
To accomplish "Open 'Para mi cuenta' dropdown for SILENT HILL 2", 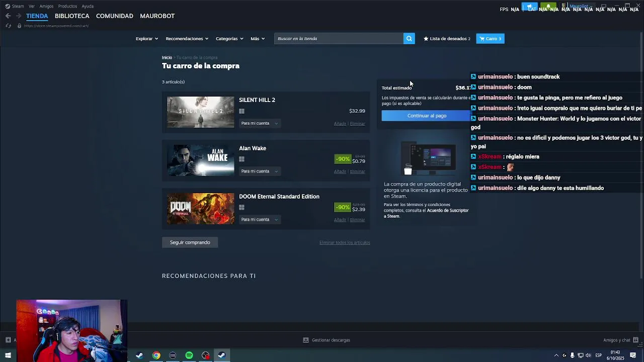I will coord(260,123).
